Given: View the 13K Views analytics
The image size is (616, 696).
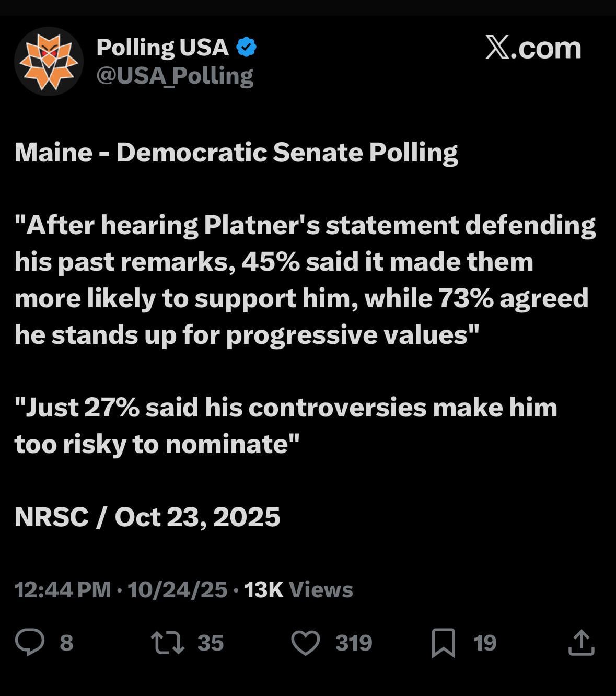Looking at the screenshot, I should coord(298,589).
